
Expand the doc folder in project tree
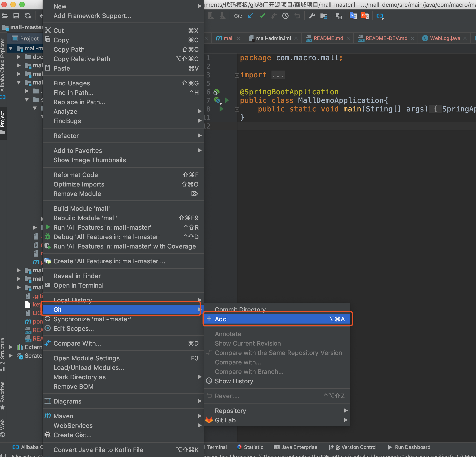click(19, 57)
